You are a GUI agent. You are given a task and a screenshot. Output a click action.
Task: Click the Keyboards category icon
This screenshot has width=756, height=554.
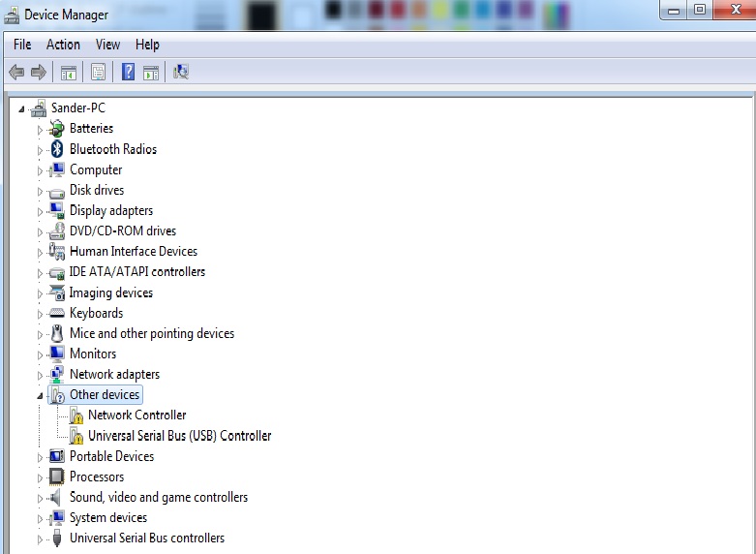57,313
